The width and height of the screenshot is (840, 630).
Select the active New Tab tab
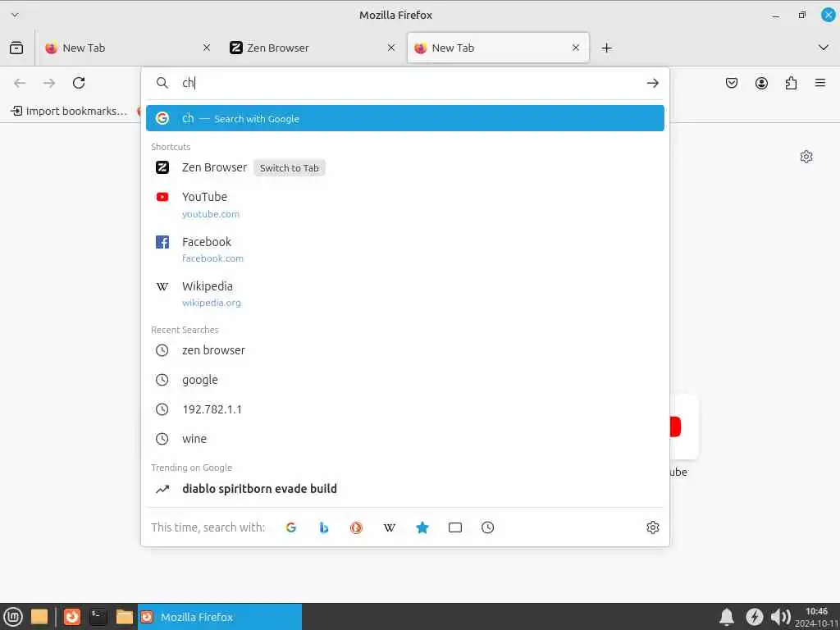click(x=498, y=48)
